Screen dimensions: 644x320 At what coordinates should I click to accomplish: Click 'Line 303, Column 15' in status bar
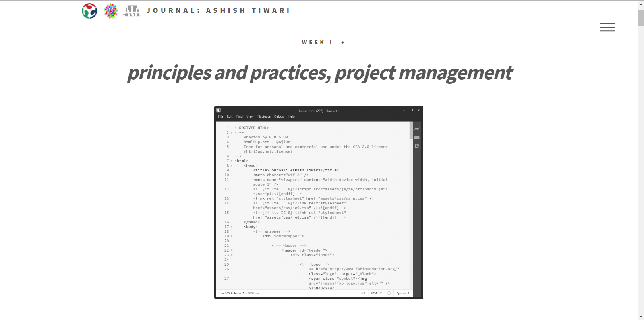(x=232, y=293)
